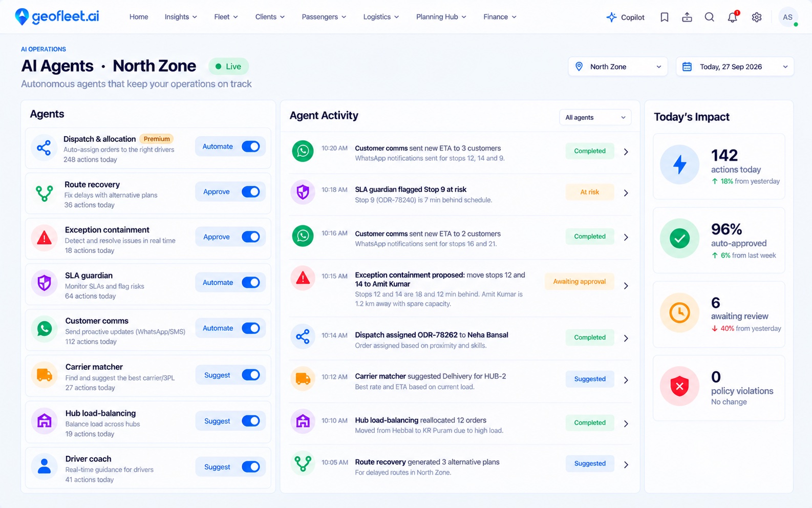This screenshot has height=508, width=812.
Task: Click the SLA guardian shield icon
Action: tap(44, 283)
